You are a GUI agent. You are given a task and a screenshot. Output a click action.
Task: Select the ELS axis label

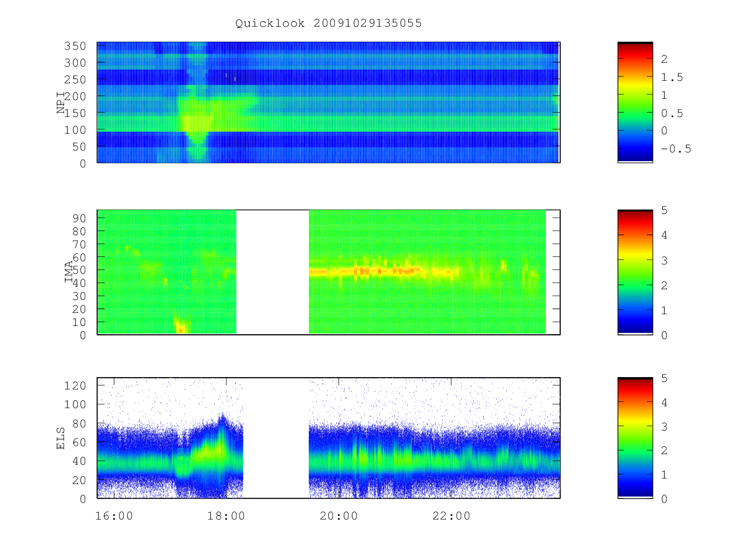[61, 438]
